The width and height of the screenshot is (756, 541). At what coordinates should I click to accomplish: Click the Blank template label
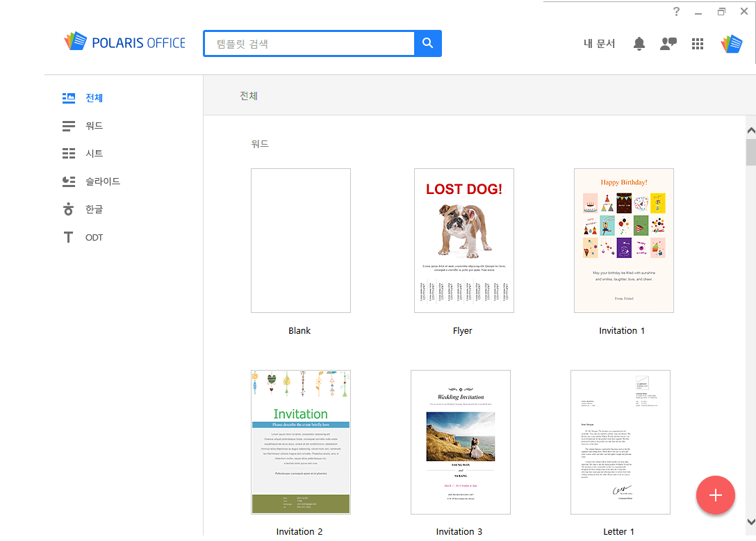click(299, 330)
